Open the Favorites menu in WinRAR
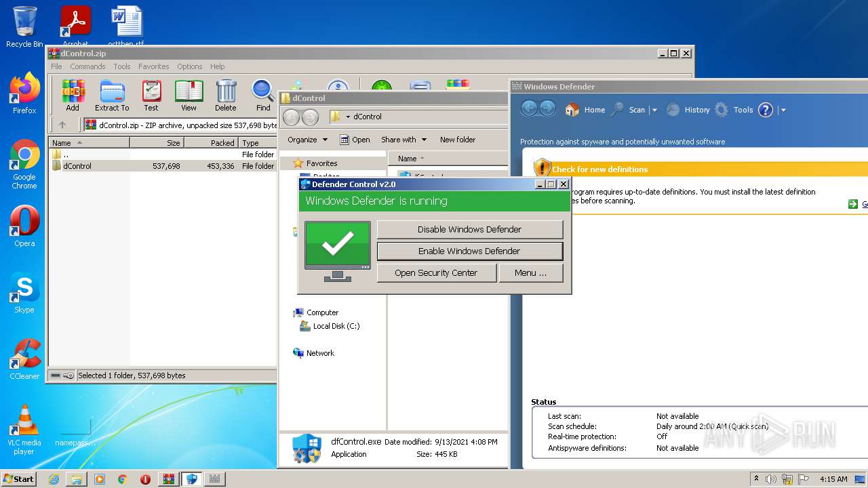This screenshot has height=488, width=868. [154, 66]
